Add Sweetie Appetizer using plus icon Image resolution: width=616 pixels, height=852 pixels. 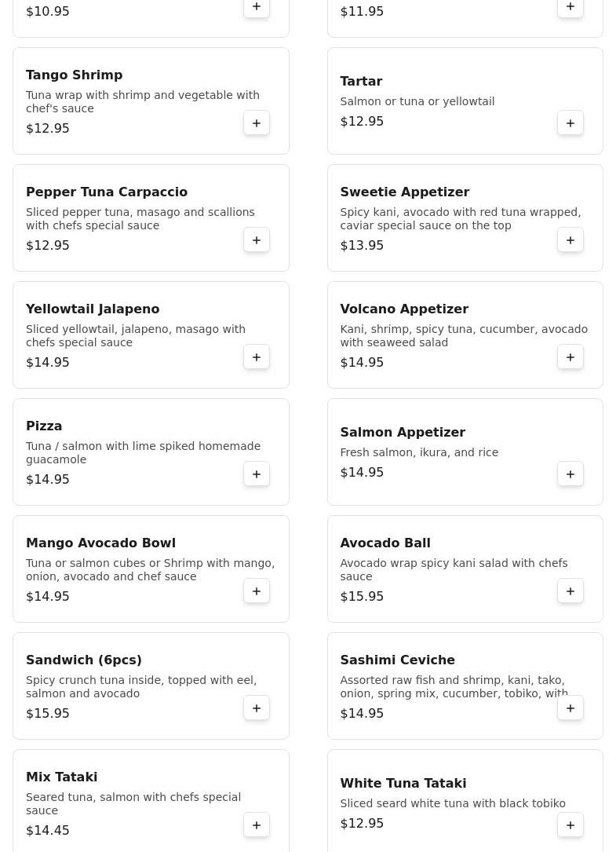pos(570,240)
